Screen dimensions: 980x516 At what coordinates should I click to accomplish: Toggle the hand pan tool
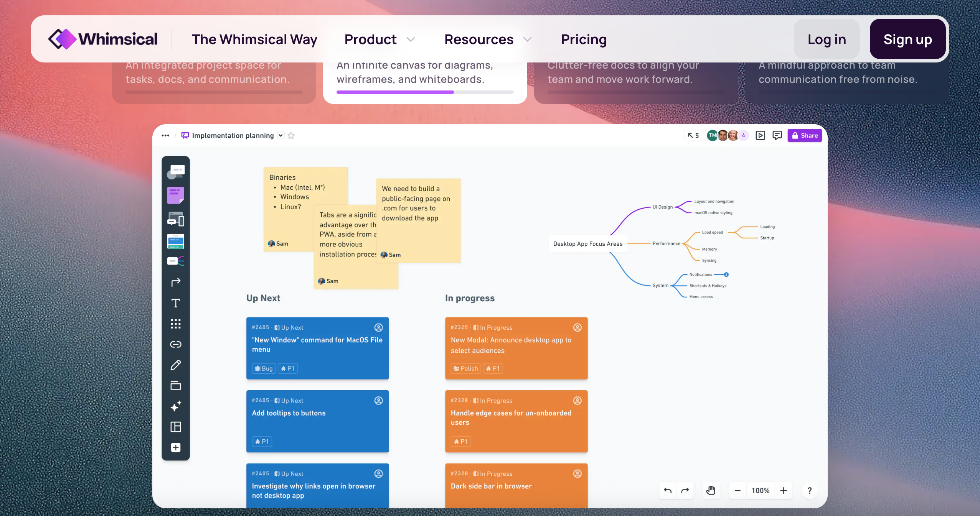pos(711,490)
